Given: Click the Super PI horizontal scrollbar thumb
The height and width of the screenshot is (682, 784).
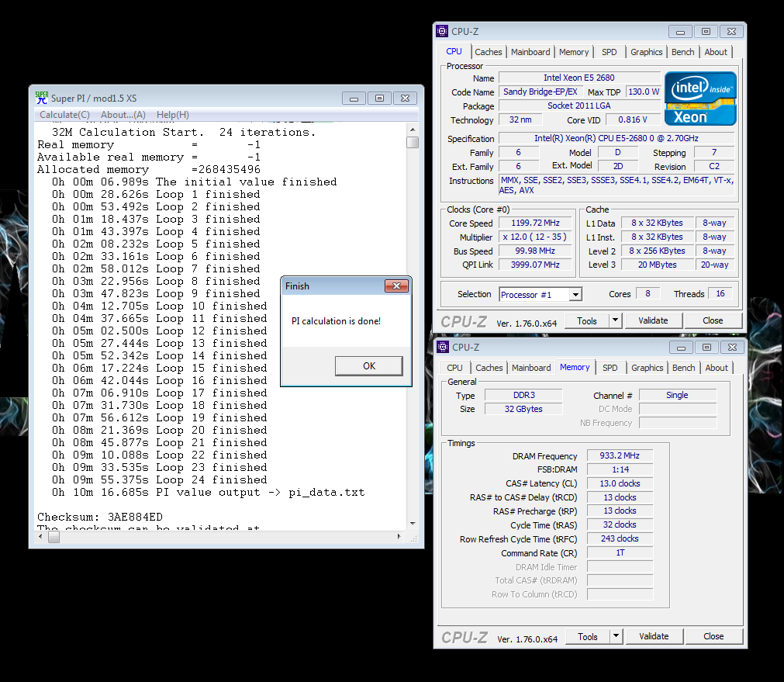Looking at the screenshot, I should 54,537.
